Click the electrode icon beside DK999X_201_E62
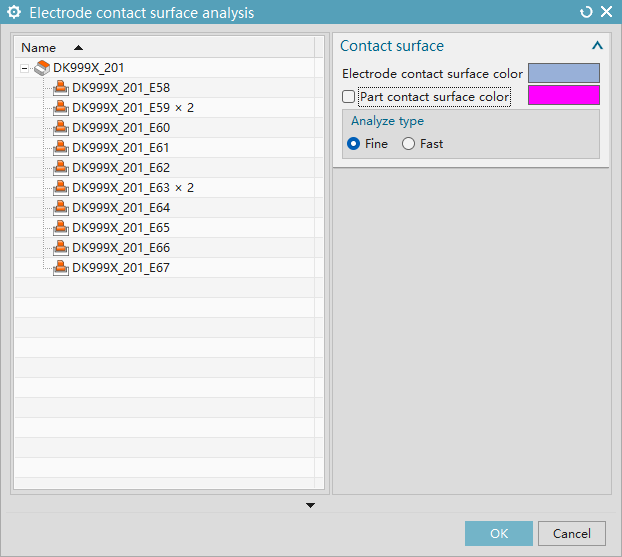622x557 pixels. coord(61,168)
